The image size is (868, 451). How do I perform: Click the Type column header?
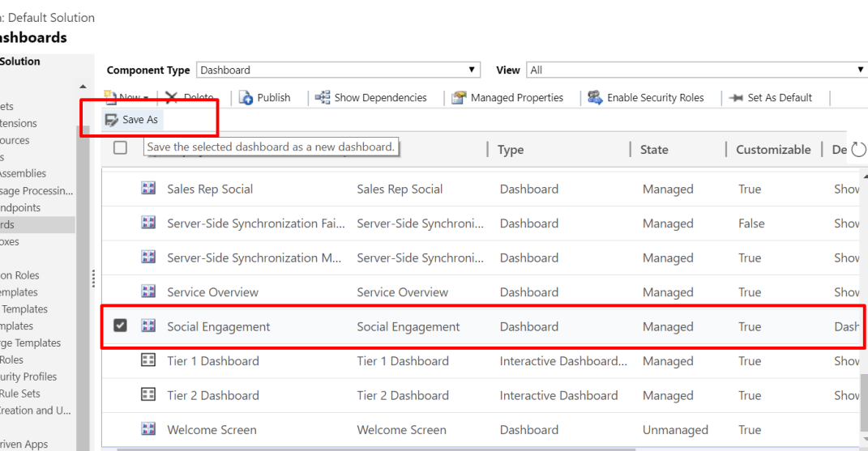511,150
